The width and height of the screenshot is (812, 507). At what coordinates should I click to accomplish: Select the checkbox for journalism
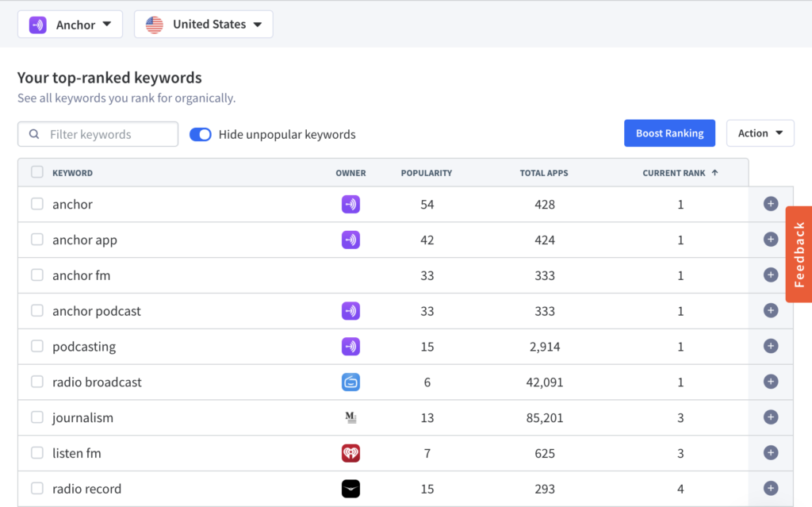[36, 417]
